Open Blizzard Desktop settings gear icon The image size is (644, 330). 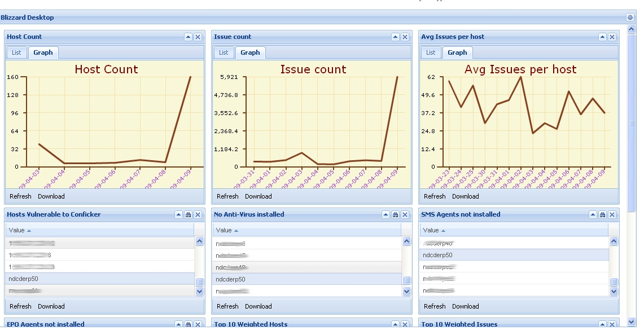[630, 17]
